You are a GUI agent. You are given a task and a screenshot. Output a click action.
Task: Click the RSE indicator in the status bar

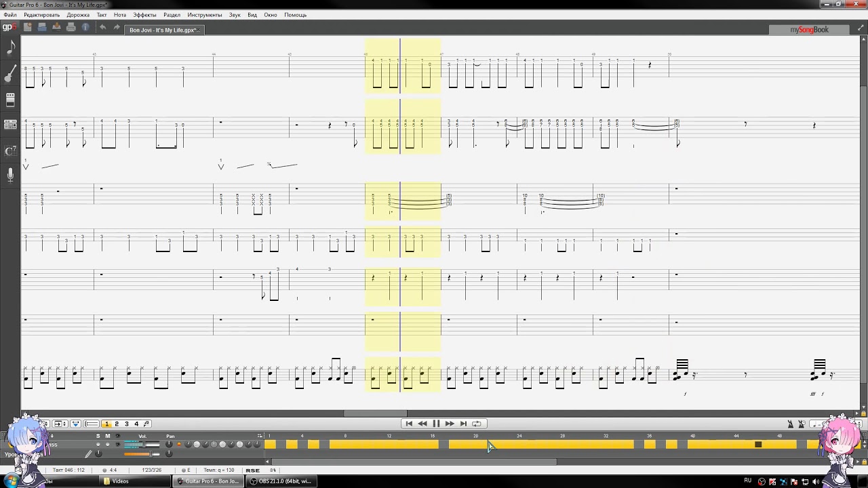pos(252,470)
